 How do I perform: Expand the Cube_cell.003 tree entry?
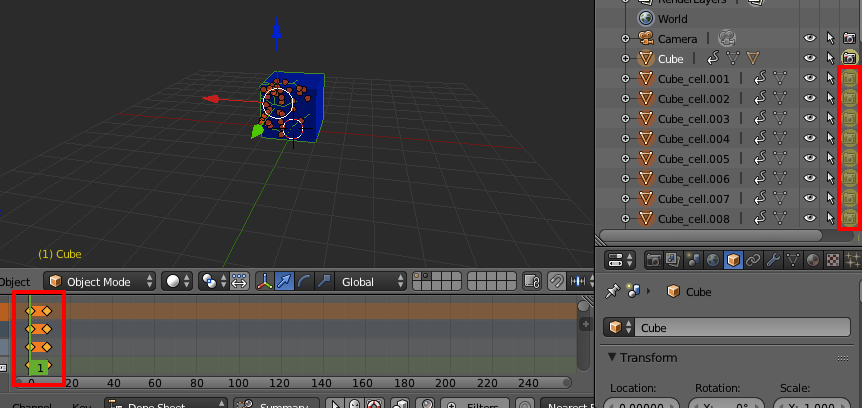click(x=625, y=118)
